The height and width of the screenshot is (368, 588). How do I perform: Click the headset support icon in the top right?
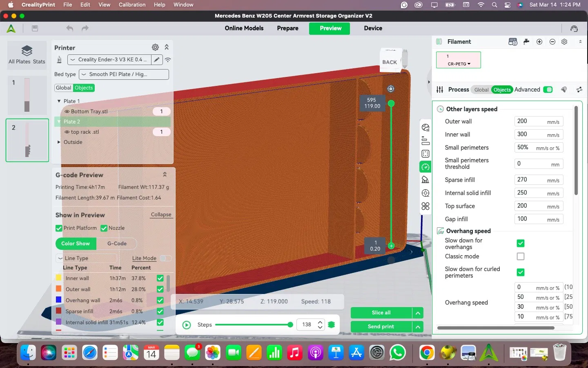click(x=574, y=28)
